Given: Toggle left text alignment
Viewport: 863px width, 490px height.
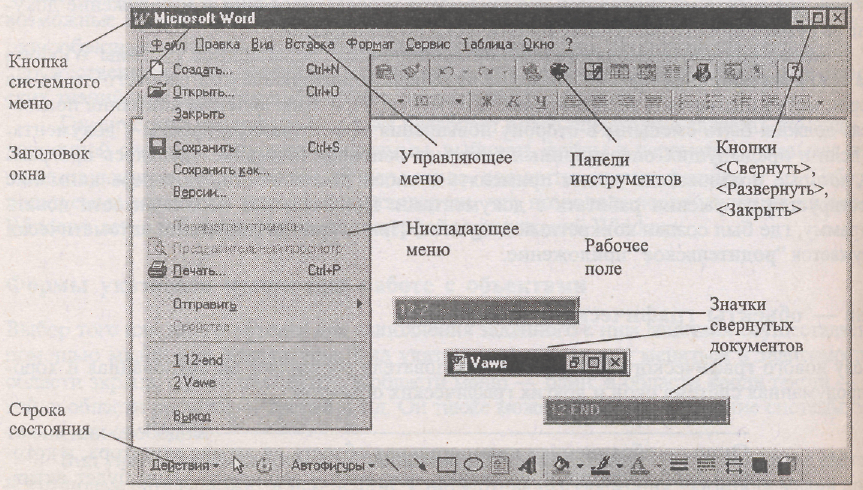Looking at the screenshot, I should pos(572,102).
